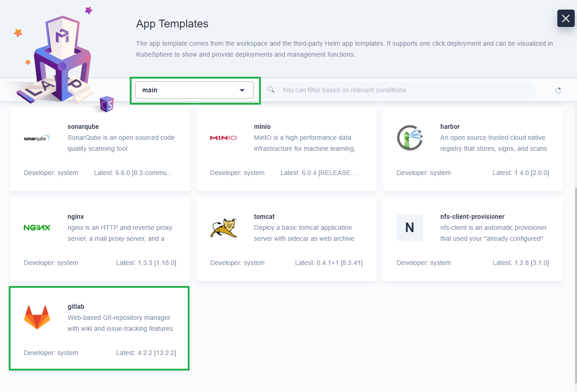
Task: Open the minio app title
Action: pyautogui.click(x=262, y=127)
